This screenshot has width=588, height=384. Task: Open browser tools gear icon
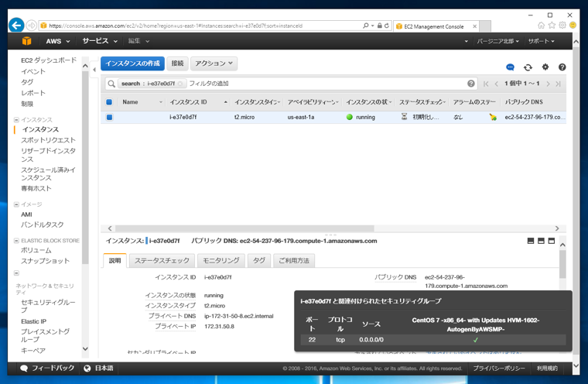[x=562, y=25]
